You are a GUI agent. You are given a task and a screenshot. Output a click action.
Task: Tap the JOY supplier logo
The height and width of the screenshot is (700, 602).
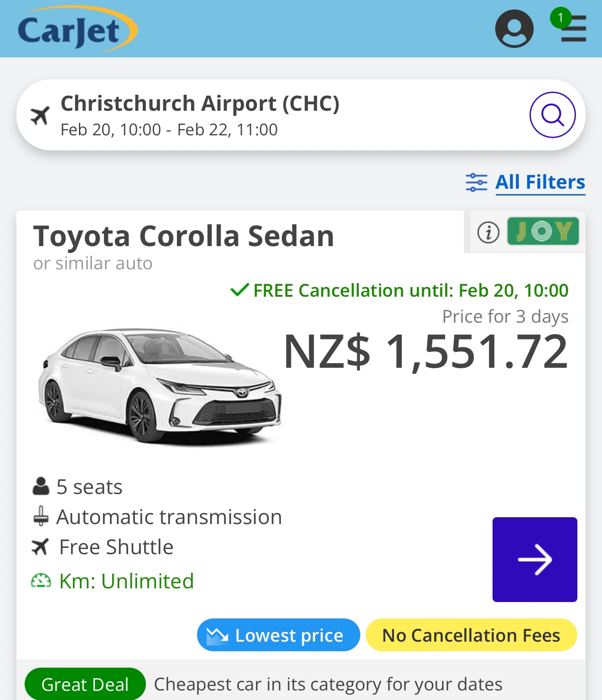(543, 232)
